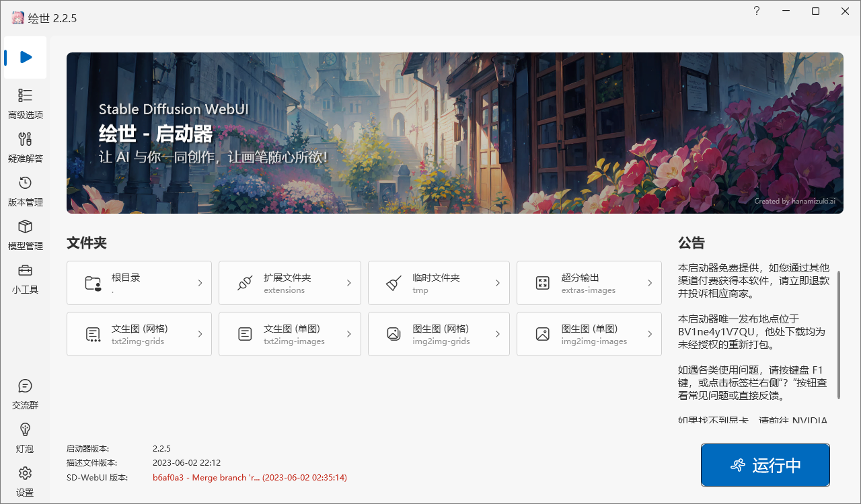The image size is (861, 504).
Task: Click the 启动器版本 value 2.2.5
Action: pyautogui.click(x=161, y=448)
